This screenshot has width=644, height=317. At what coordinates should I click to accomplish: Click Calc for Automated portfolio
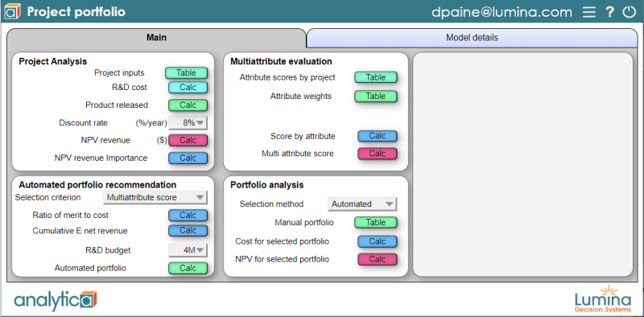point(188,269)
